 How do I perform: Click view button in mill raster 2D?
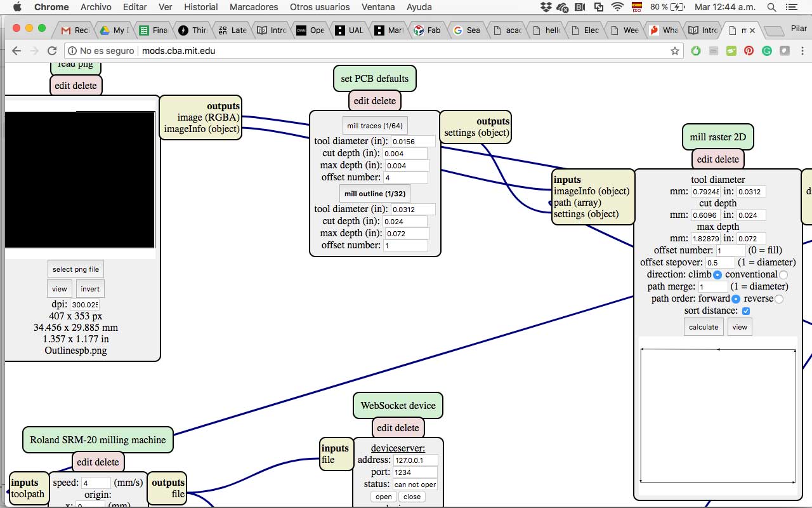pos(740,327)
